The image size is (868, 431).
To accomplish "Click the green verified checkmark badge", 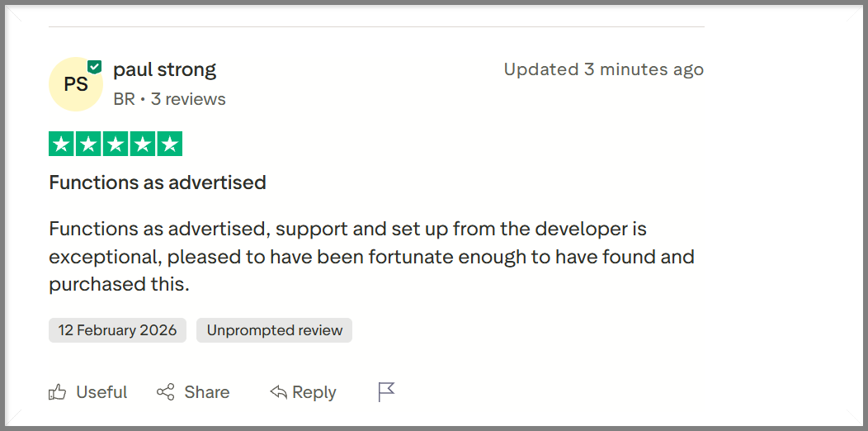I will [x=95, y=67].
